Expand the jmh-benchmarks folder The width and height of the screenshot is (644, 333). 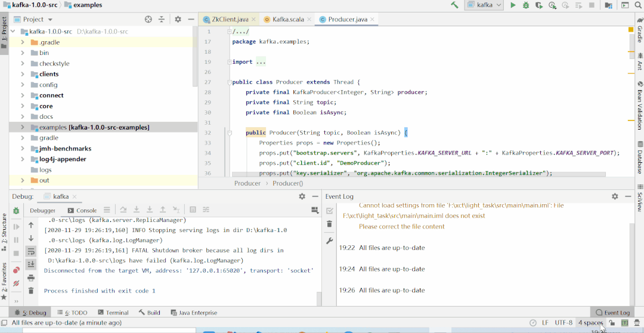pyautogui.click(x=23, y=149)
